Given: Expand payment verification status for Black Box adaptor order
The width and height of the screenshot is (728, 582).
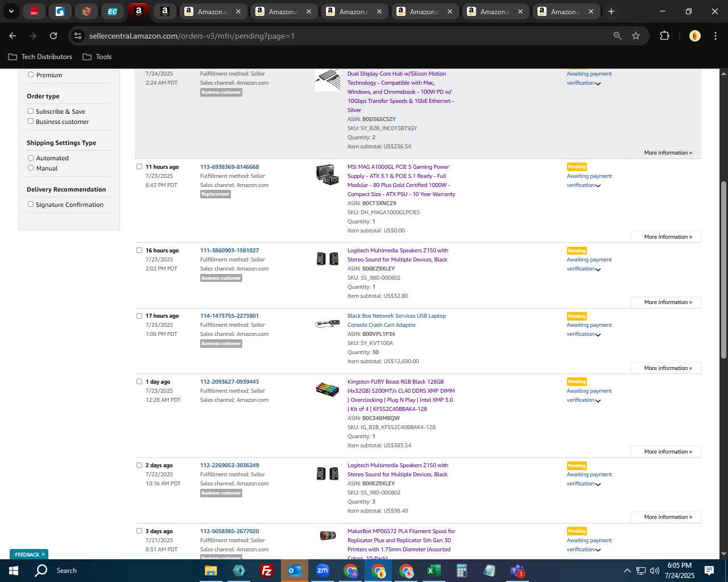Looking at the screenshot, I should click(598, 335).
